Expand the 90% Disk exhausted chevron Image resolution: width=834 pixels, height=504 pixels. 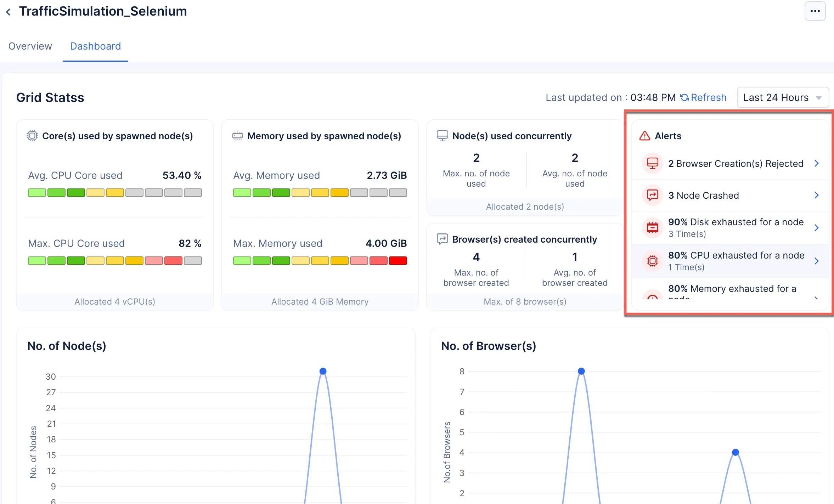click(816, 227)
